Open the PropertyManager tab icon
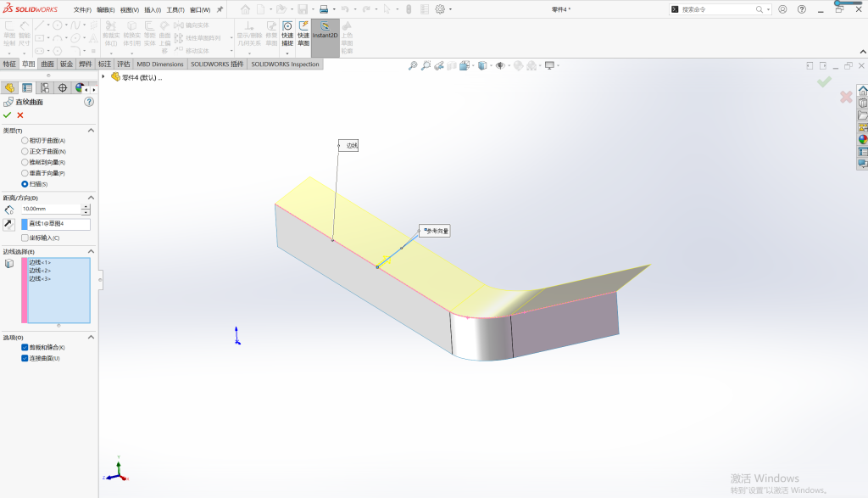The height and width of the screenshot is (498, 868). 26,88
